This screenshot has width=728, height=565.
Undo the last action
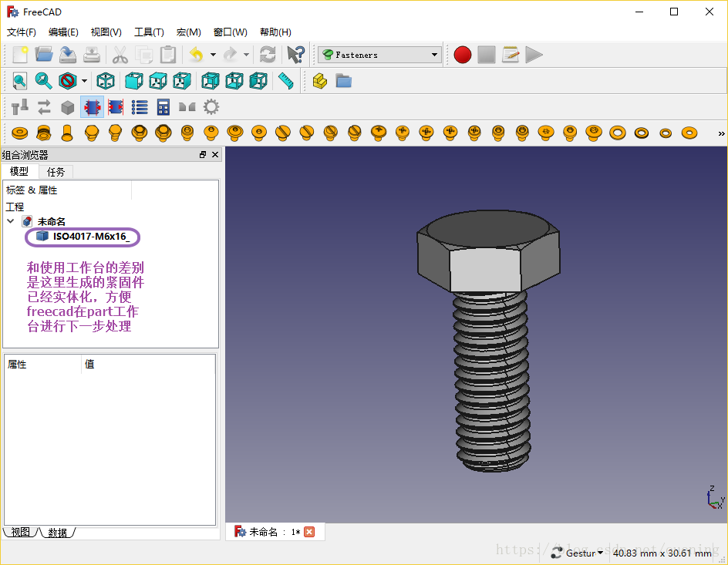(197, 55)
